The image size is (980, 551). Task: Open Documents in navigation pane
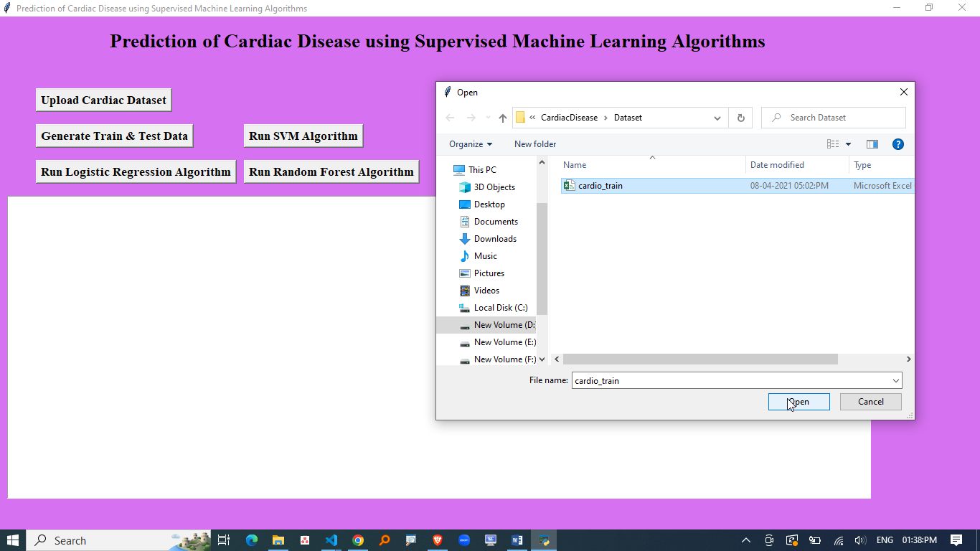click(496, 222)
